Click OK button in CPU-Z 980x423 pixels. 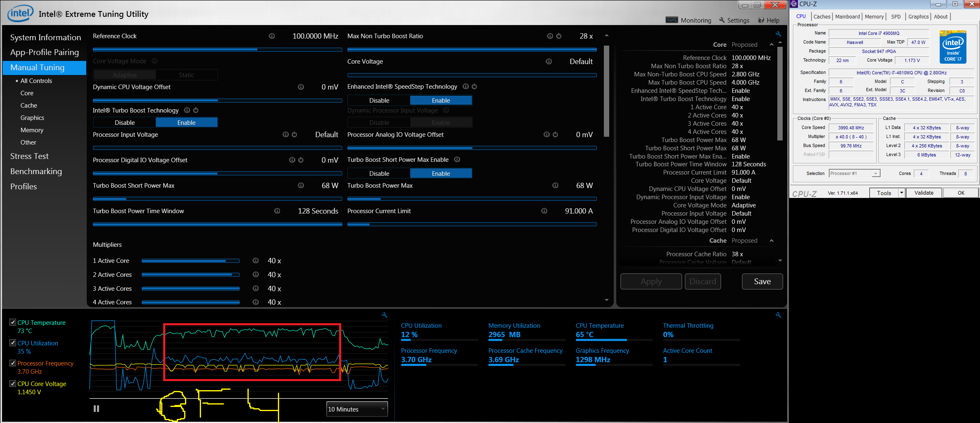tap(961, 193)
